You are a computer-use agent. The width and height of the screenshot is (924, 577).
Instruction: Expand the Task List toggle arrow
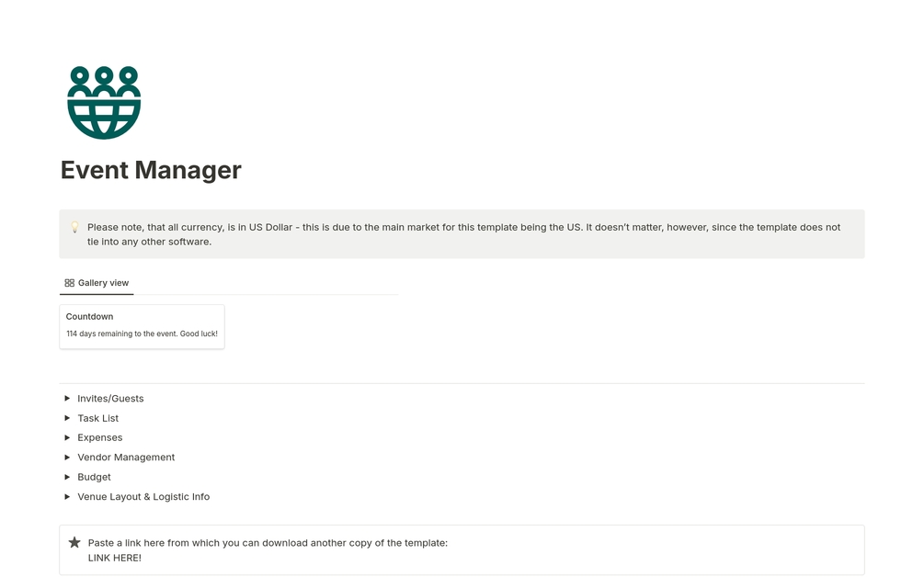(x=67, y=418)
